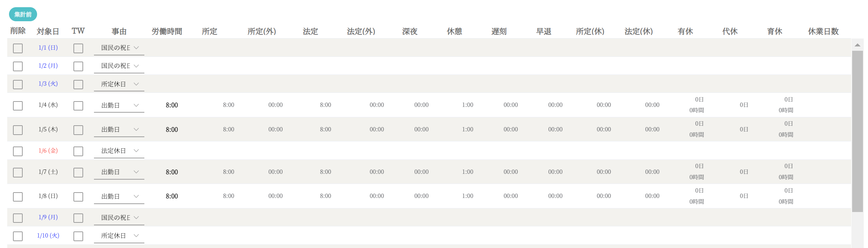Screen dimensions: 868x248
Task: Open the 国民の祝日 dropdown for 1/9 (月)
Action: (119, 218)
